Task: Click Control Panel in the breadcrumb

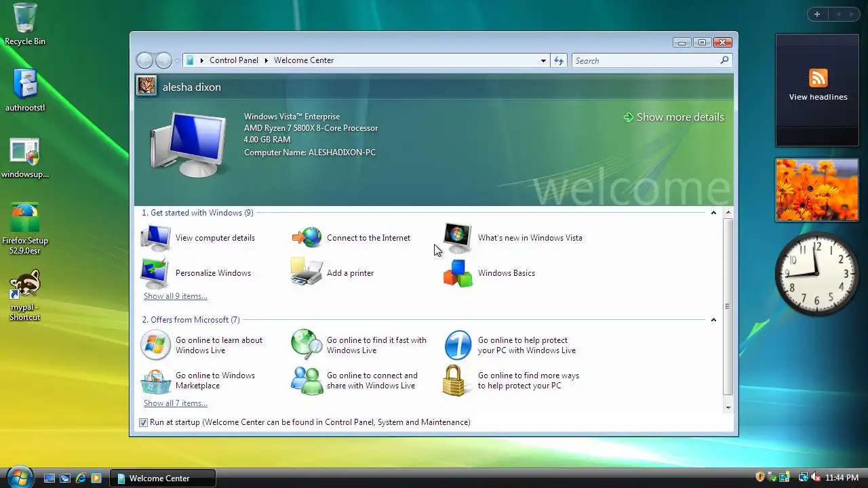Action: point(234,60)
